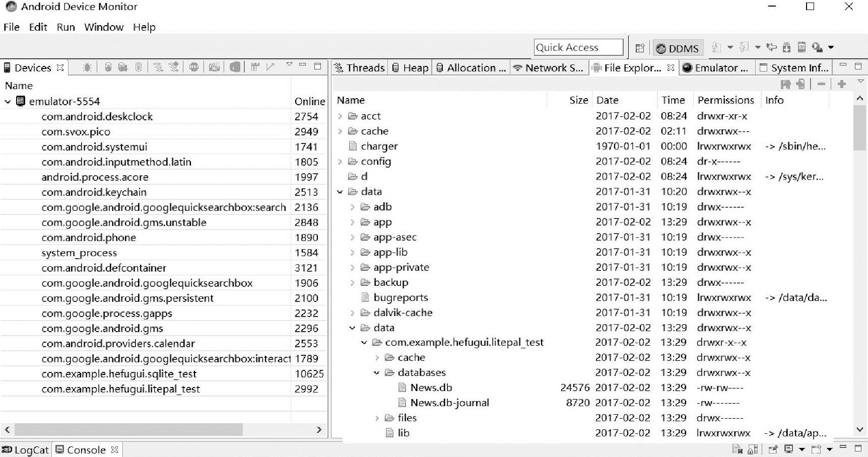
Task: Click the Open Perspective icon
Action: click(640, 48)
